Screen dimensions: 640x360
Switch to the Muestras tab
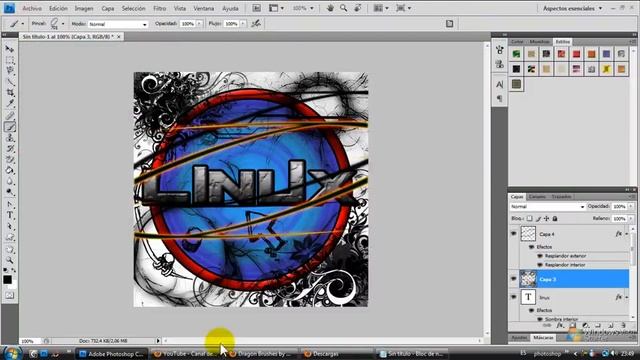pyautogui.click(x=539, y=42)
